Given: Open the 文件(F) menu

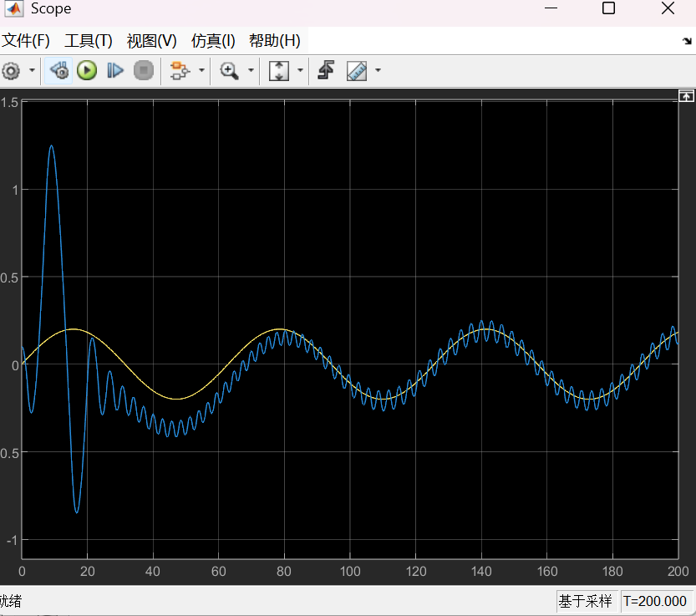Looking at the screenshot, I should [x=26, y=41].
